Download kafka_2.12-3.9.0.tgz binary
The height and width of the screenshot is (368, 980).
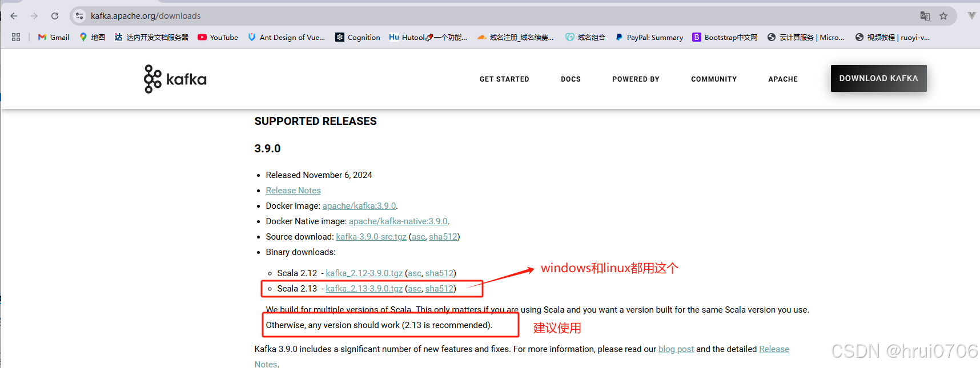point(364,273)
